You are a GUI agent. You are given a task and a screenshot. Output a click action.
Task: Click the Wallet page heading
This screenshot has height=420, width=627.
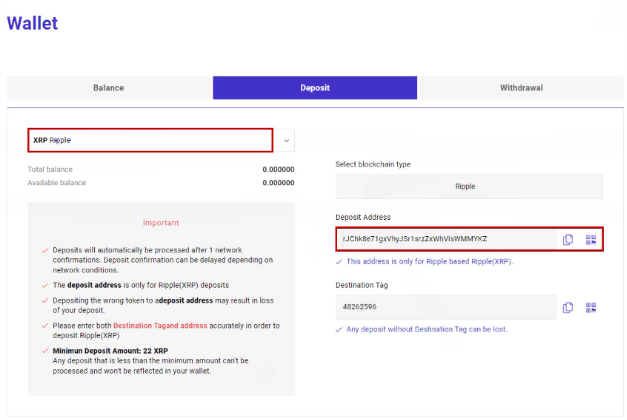pos(32,23)
